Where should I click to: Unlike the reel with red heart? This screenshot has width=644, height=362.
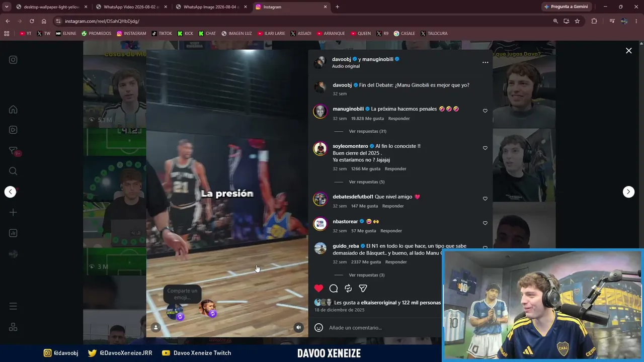coord(318,288)
